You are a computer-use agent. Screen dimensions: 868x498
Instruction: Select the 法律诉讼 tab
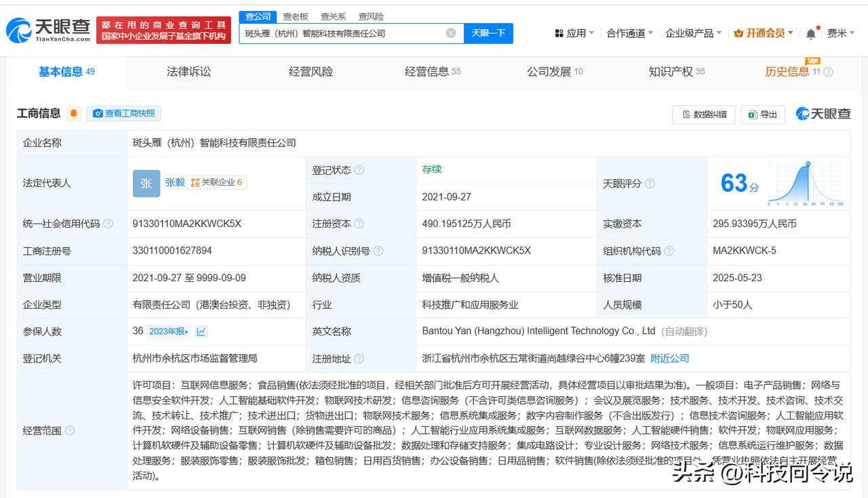[189, 72]
